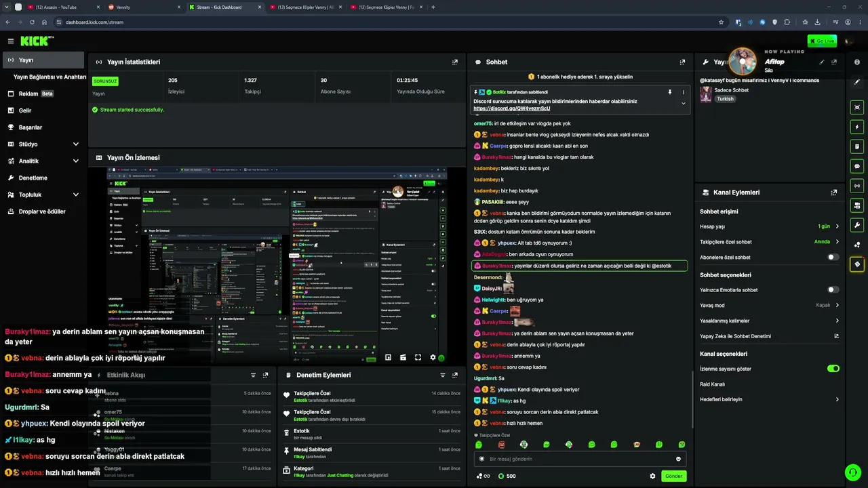Screen dimensions: 868x488
Task: Click the SORUNSUZ stream status badge
Action: click(x=105, y=81)
